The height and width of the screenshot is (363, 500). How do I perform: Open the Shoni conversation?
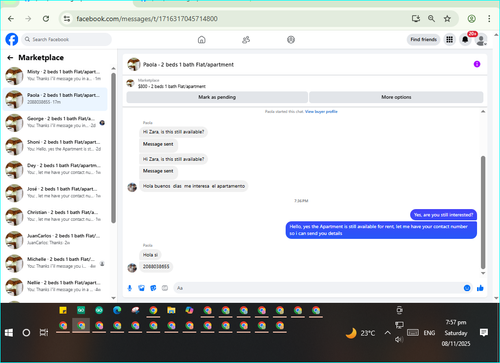click(55, 146)
